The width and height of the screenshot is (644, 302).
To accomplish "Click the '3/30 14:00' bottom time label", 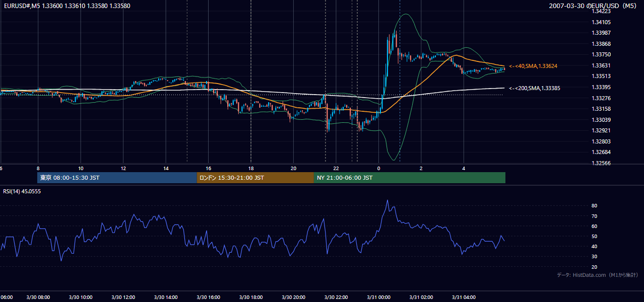I will point(166,297).
